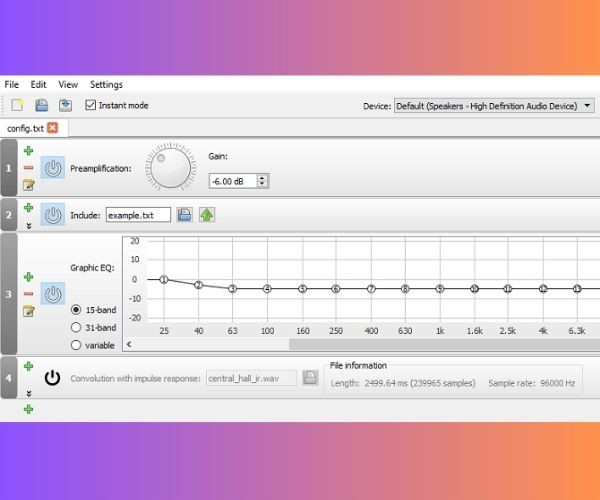Toggle power for the Include filter
This screenshot has width=600, height=500.
53,215
